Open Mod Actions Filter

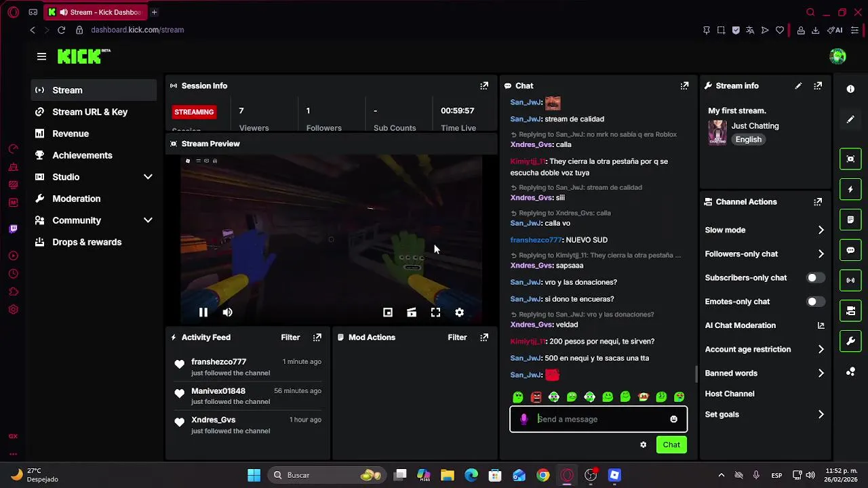[x=457, y=338]
